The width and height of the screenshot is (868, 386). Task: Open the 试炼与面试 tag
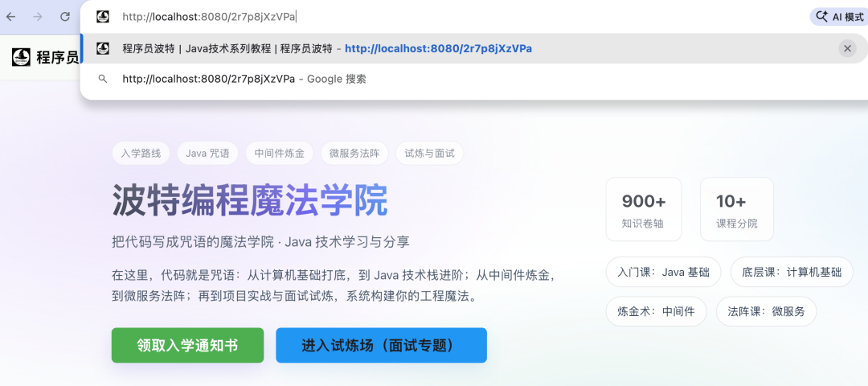pyautogui.click(x=429, y=154)
